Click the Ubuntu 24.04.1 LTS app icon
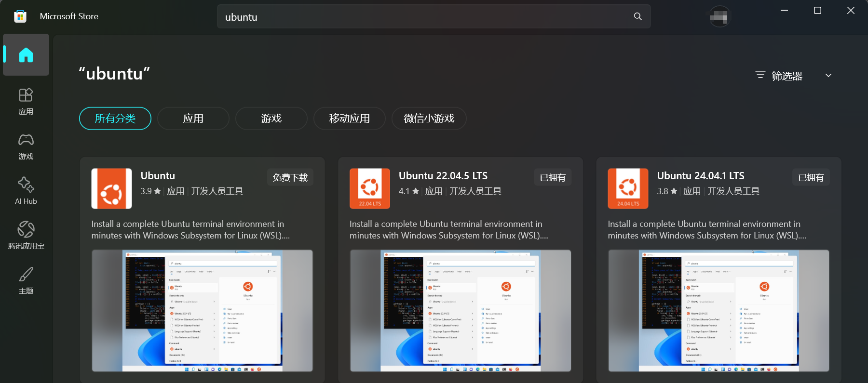Screen dimensions: 868x383 [x=628, y=188]
